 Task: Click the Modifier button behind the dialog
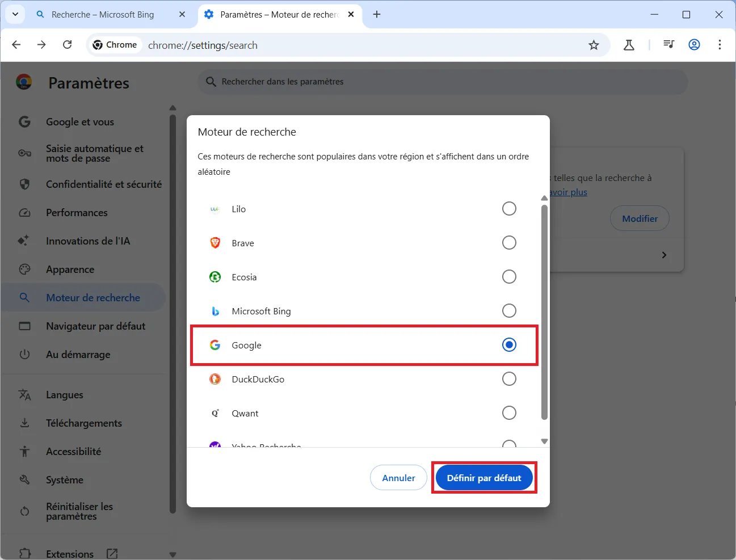pos(640,218)
